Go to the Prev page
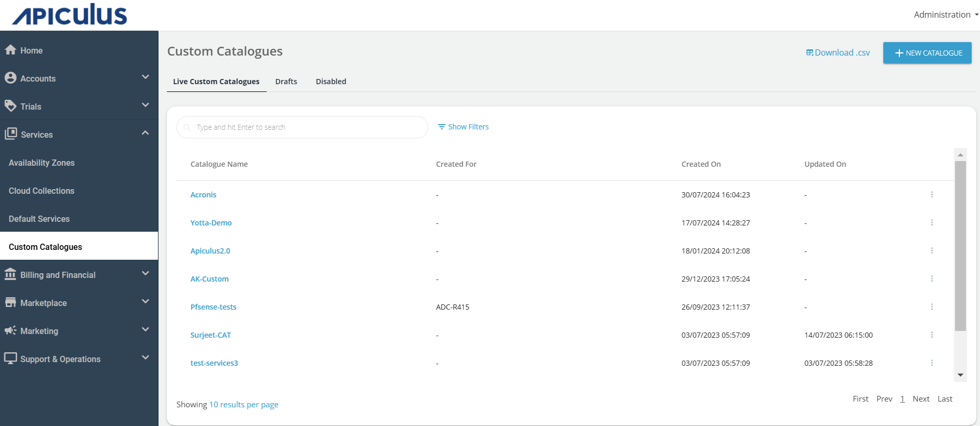The height and width of the screenshot is (426, 980). (x=884, y=399)
